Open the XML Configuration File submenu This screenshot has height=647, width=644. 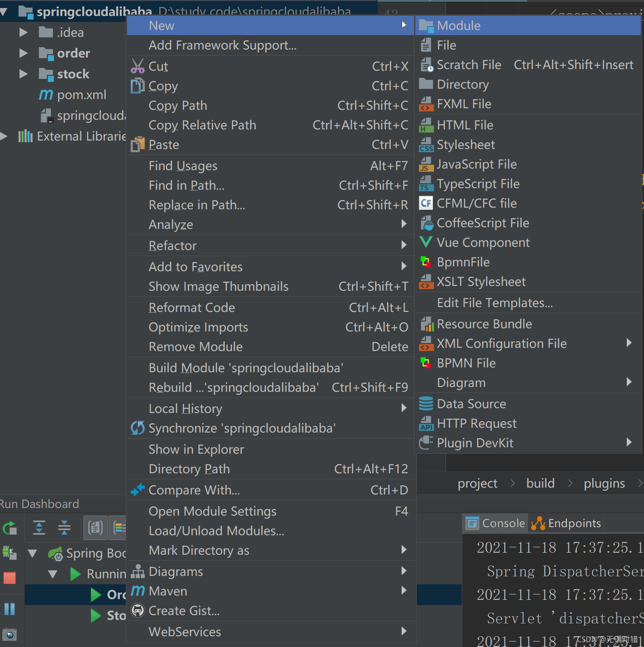click(528, 343)
